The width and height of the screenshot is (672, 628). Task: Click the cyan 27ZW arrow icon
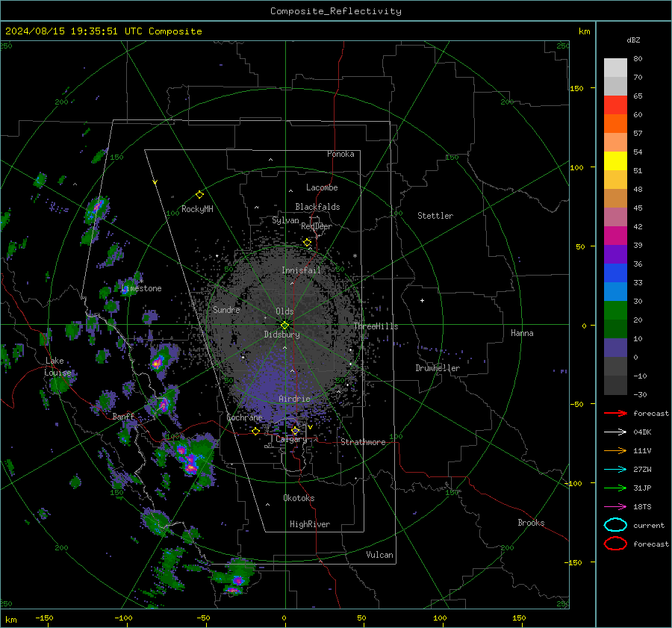click(x=615, y=470)
